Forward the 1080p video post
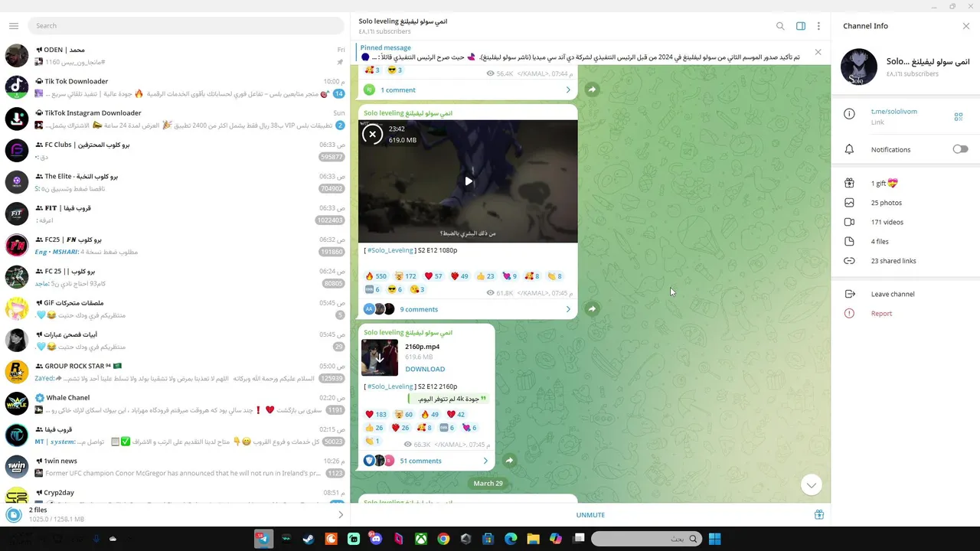This screenshot has height=551, width=980. (x=592, y=308)
